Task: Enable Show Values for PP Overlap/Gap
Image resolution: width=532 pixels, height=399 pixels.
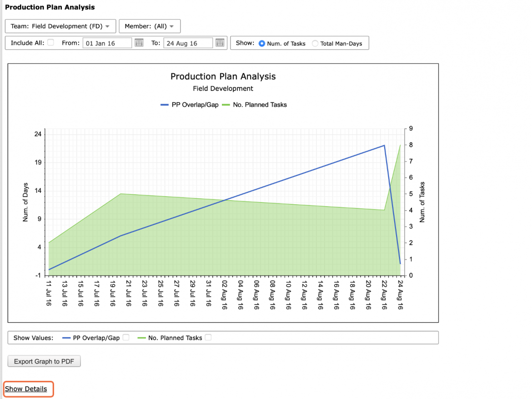Action: [126, 338]
